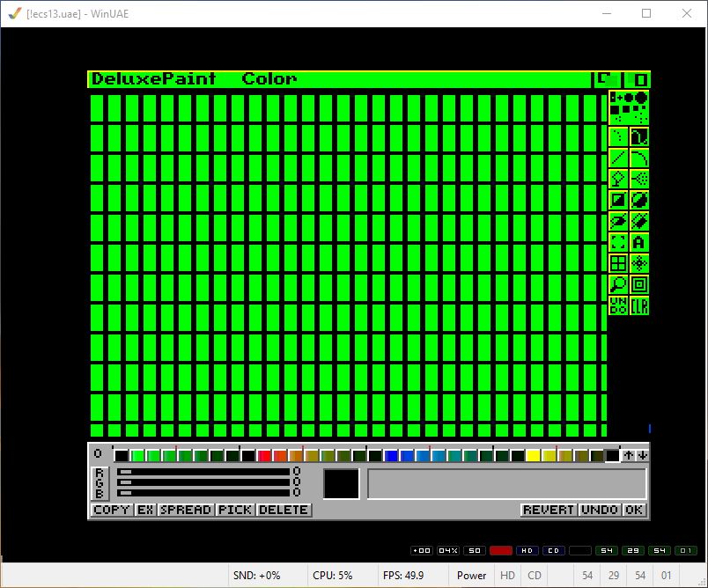Pick the red color swatch
Screen dimensions: 708x588
click(264, 455)
